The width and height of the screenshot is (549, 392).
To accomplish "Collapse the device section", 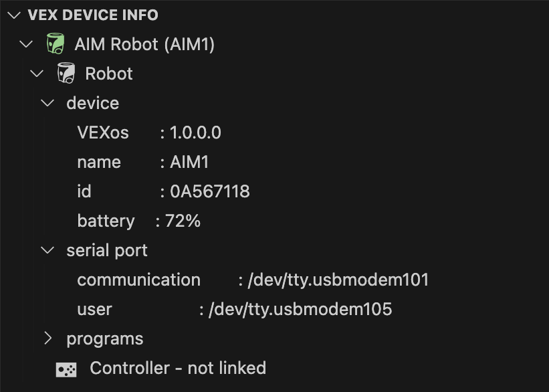I will (x=46, y=103).
